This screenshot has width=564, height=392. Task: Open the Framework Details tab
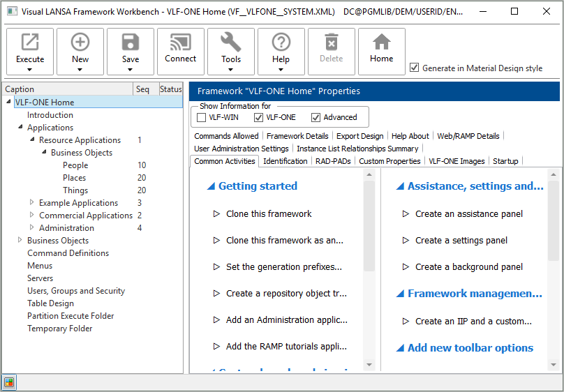pyautogui.click(x=297, y=136)
